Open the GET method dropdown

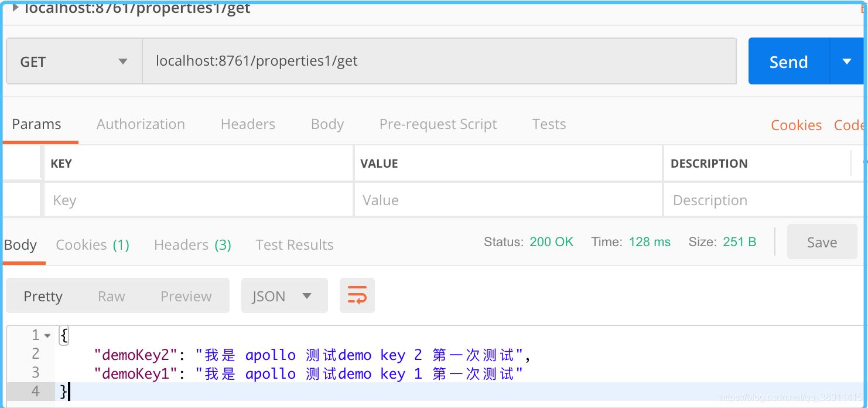coord(74,62)
